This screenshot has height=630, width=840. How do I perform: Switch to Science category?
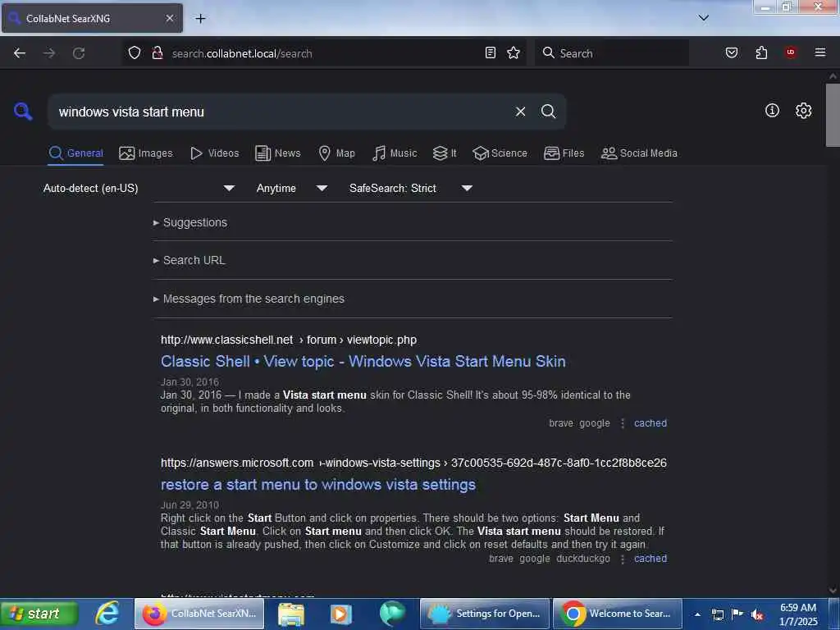(x=500, y=153)
